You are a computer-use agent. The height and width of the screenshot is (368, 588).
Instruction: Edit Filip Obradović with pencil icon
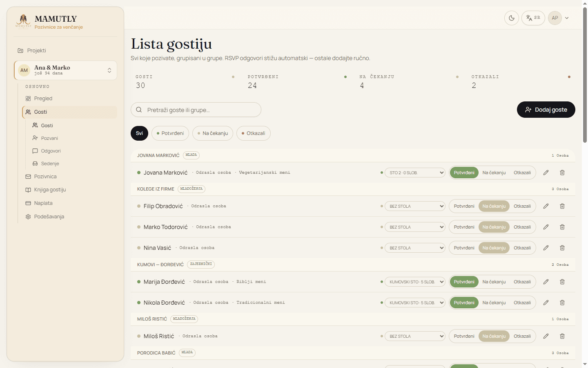(x=546, y=206)
